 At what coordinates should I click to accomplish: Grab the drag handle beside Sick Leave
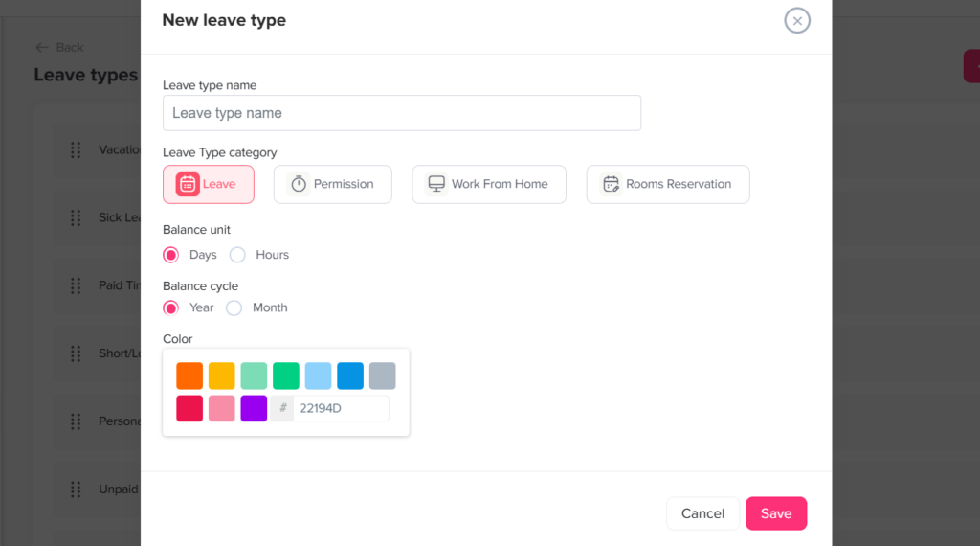pos(76,217)
